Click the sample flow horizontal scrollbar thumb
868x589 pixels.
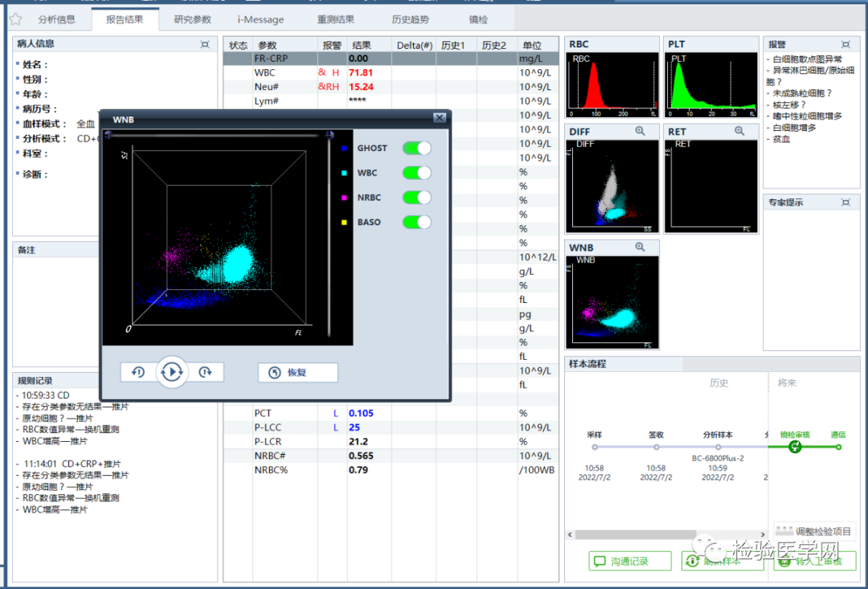(x=636, y=534)
